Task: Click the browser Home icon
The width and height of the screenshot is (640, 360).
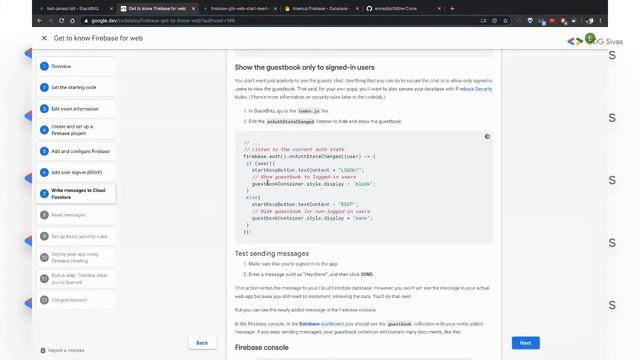Action: click(x=72, y=20)
